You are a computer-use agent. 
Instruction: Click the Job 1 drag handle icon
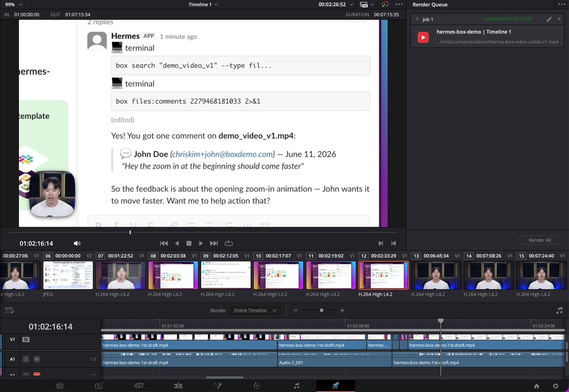tap(417, 19)
